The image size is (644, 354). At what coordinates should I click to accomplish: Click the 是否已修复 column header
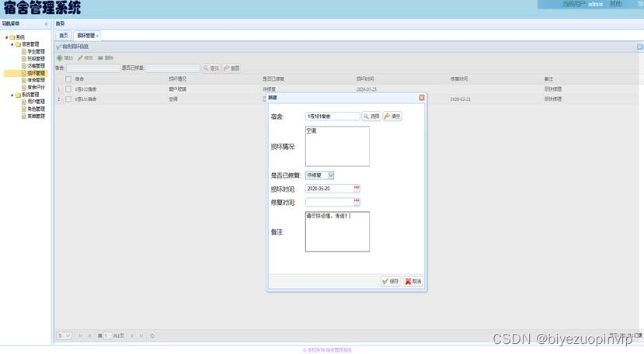[x=273, y=79]
